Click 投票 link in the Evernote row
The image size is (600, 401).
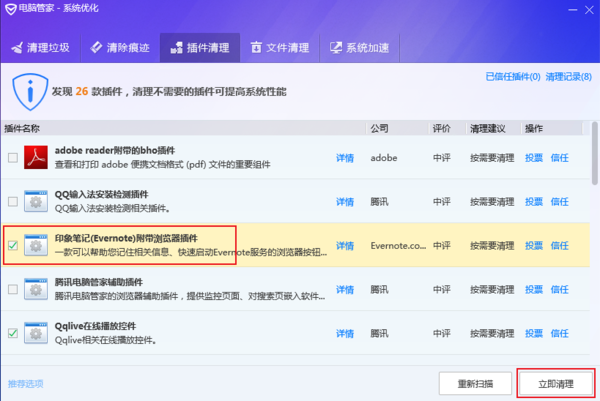(x=534, y=245)
